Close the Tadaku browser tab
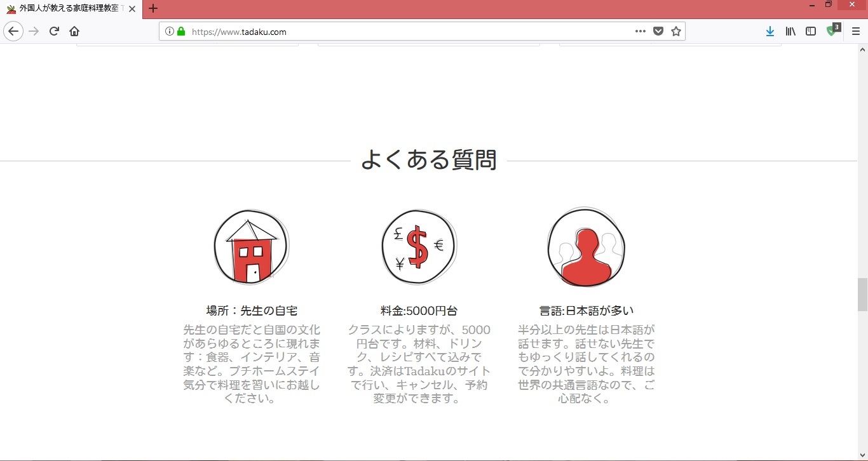 pyautogui.click(x=132, y=9)
